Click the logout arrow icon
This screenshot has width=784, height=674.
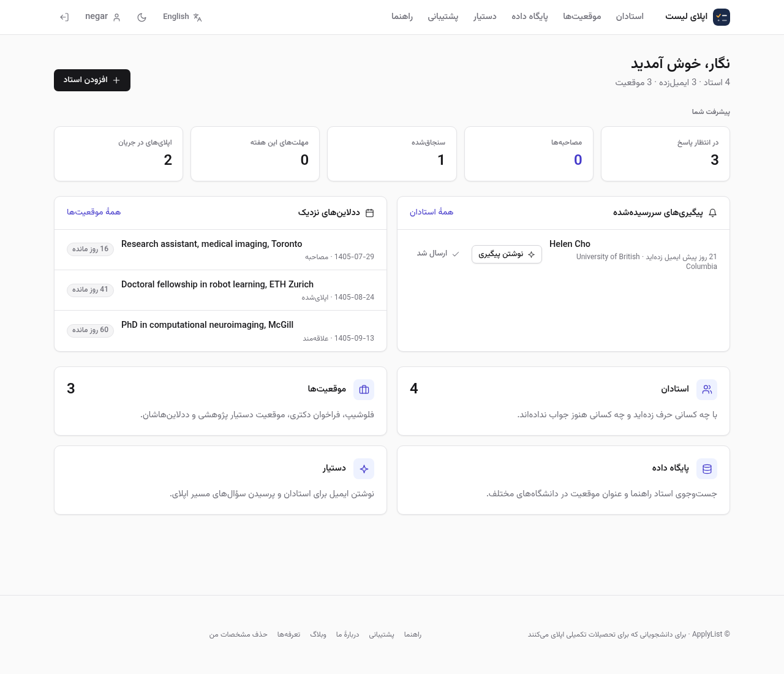click(x=64, y=17)
